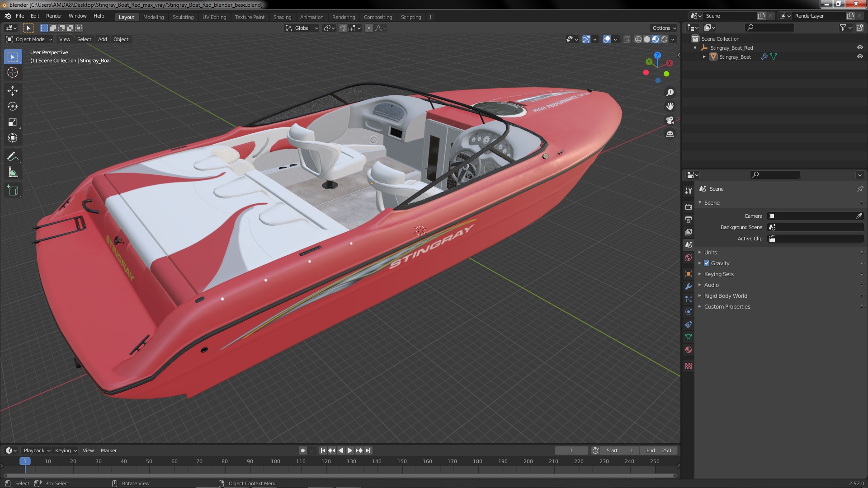Switch perspective/orthographic with grid gizmo
The height and width of the screenshot is (488, 868).
tap(670, 134)
